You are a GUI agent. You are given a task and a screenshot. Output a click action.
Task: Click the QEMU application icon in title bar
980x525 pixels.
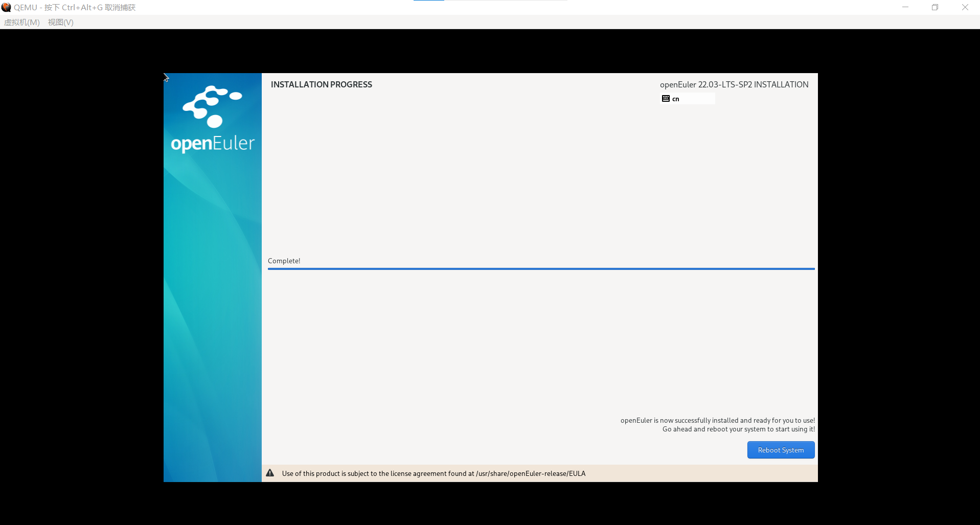point(6,7)
